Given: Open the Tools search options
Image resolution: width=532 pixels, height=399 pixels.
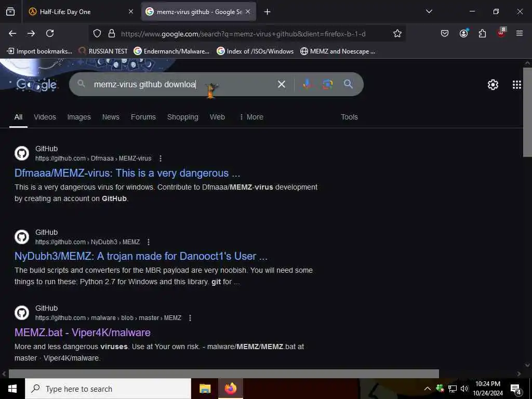Looking at the screenshot, I should pyautogui.click(x=349, y=117).
